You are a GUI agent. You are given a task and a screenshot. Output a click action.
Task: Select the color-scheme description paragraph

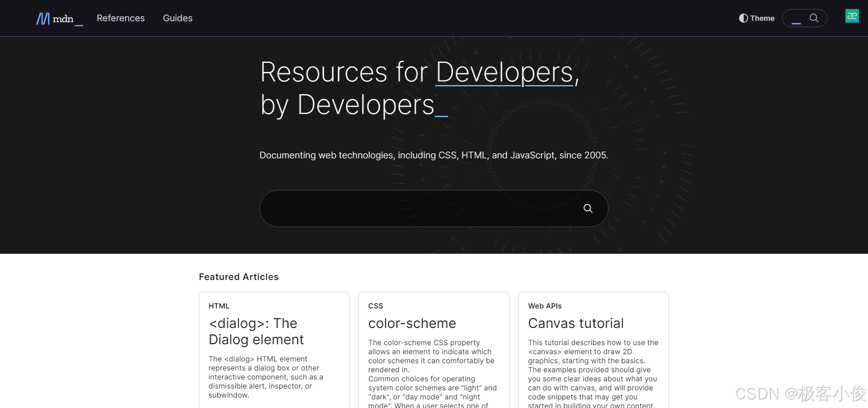coord(433,374)
